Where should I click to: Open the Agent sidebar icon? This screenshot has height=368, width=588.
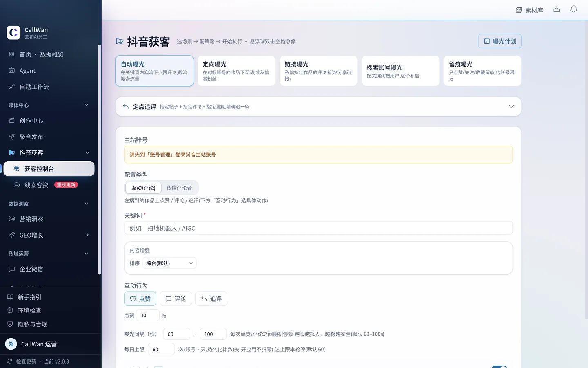[12, 70]
